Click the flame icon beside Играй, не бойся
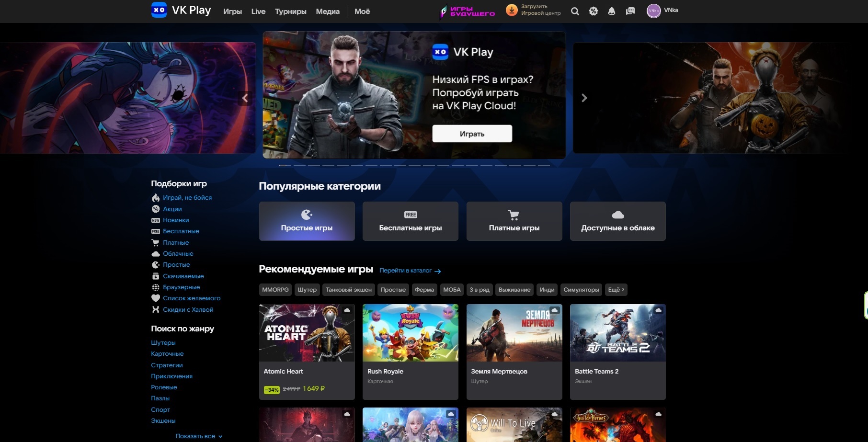 156,198
